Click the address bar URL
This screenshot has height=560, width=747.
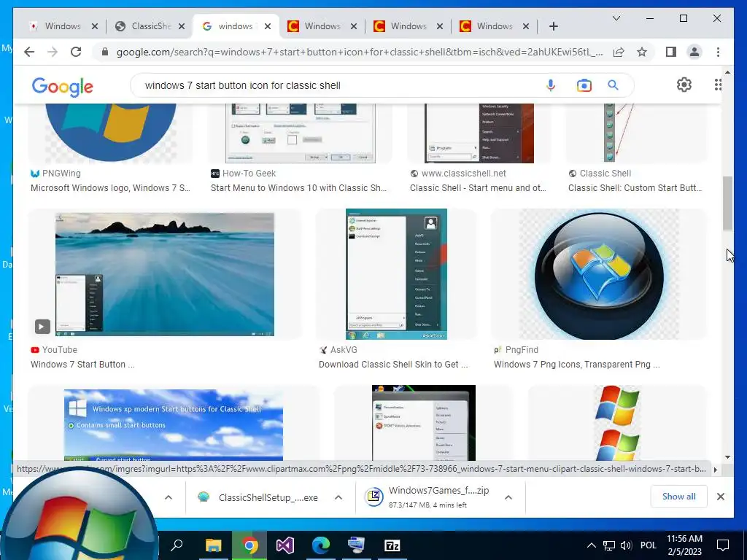[360, 52]
